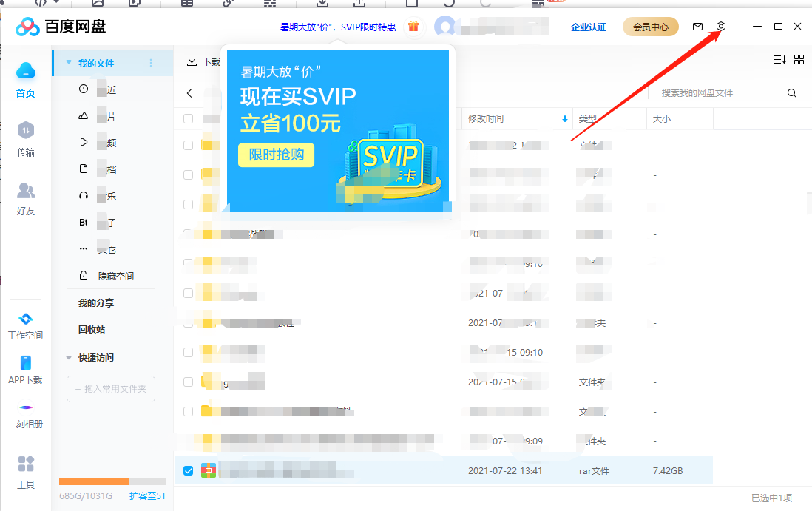Select 回收站 recycle bin
This screenshot has height=511, width=812.
point(92,329)
